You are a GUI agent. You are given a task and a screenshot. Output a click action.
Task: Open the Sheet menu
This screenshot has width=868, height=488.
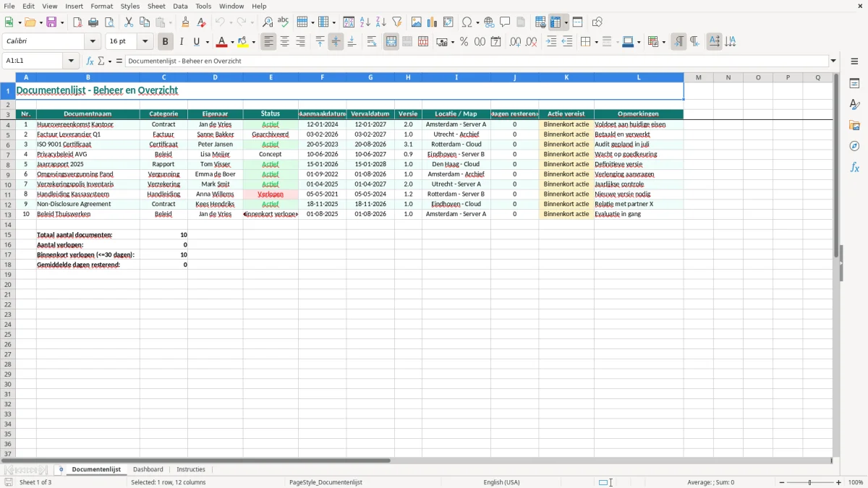click(156, 6)
